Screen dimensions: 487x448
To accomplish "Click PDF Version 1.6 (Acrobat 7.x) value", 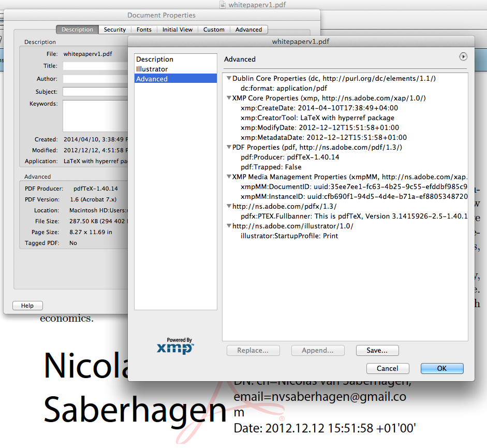I will click(x=93, y=199).
